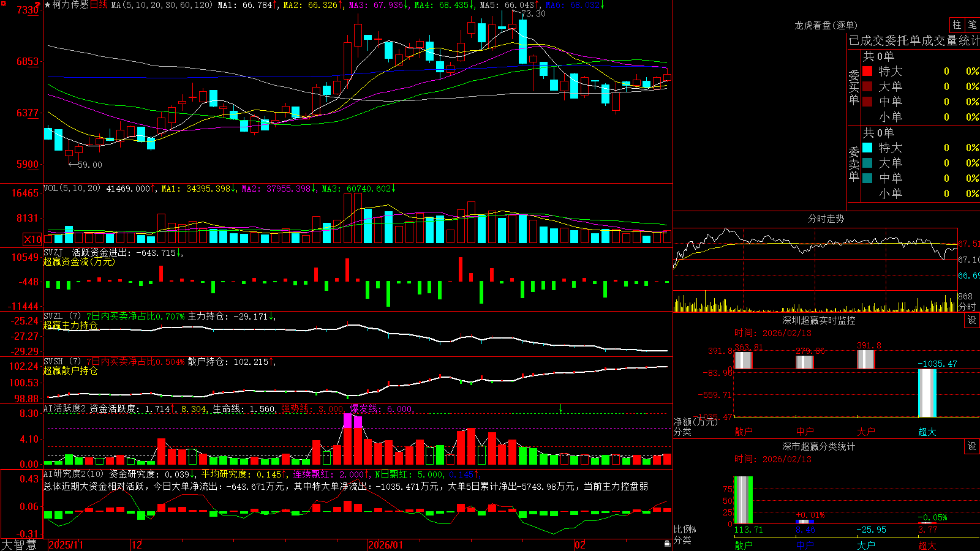
Task: Click the dark red 中单 buy-order swatch
Action: 867,102
